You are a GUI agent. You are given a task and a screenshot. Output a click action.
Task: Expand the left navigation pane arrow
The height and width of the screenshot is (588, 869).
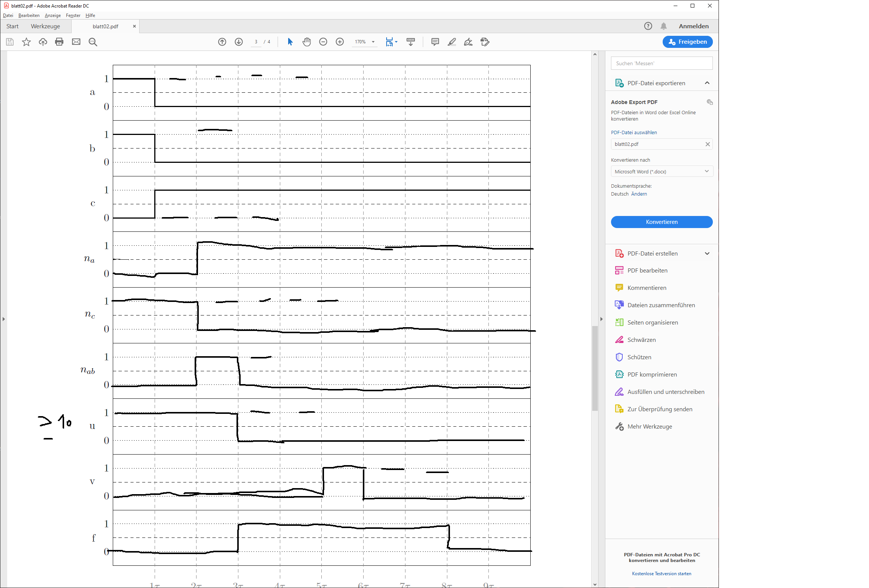(3, 319)
